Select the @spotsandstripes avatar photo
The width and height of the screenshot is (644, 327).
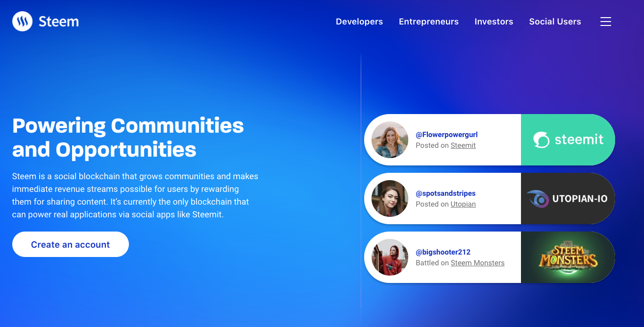pos(390,198)
